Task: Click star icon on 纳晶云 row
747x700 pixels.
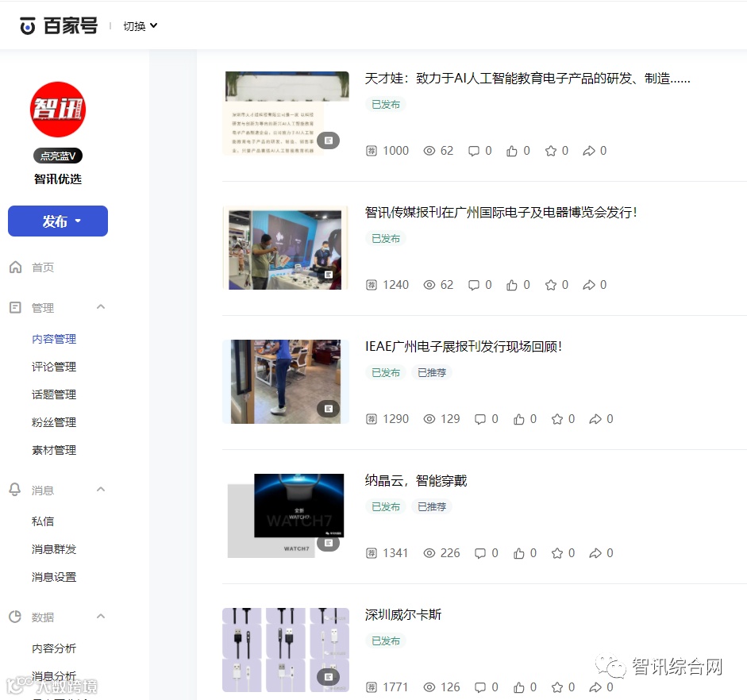Action: click(x=557, y=553)
